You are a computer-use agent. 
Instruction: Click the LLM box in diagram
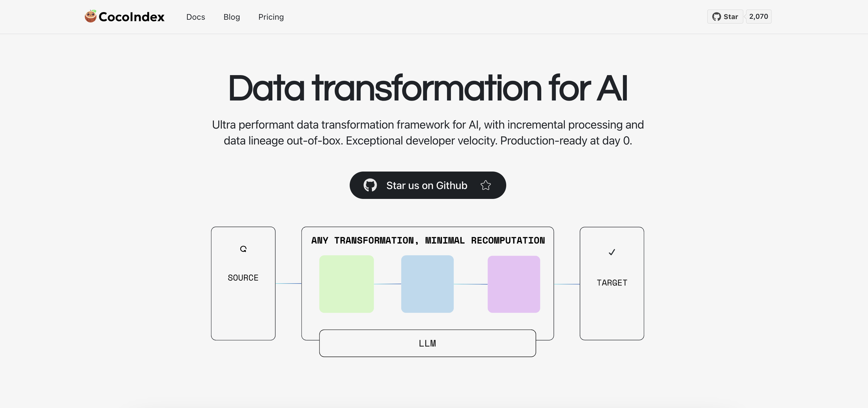coord(427,343)
